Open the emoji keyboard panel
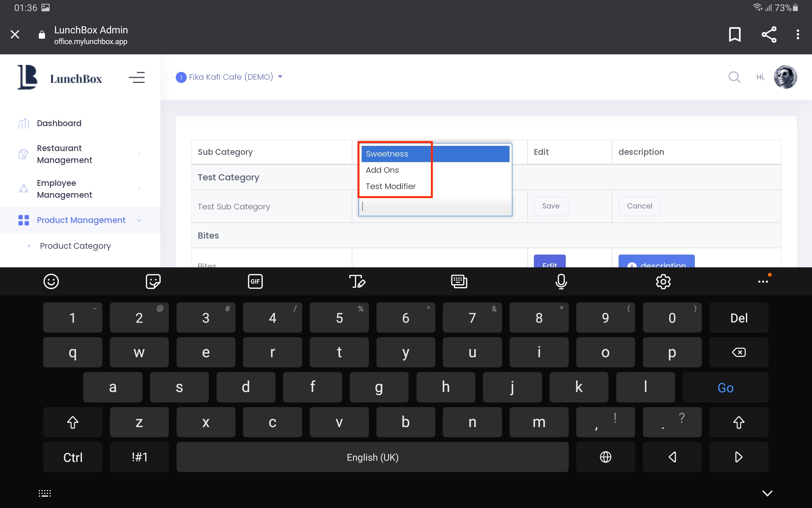 tap(51, 281)
